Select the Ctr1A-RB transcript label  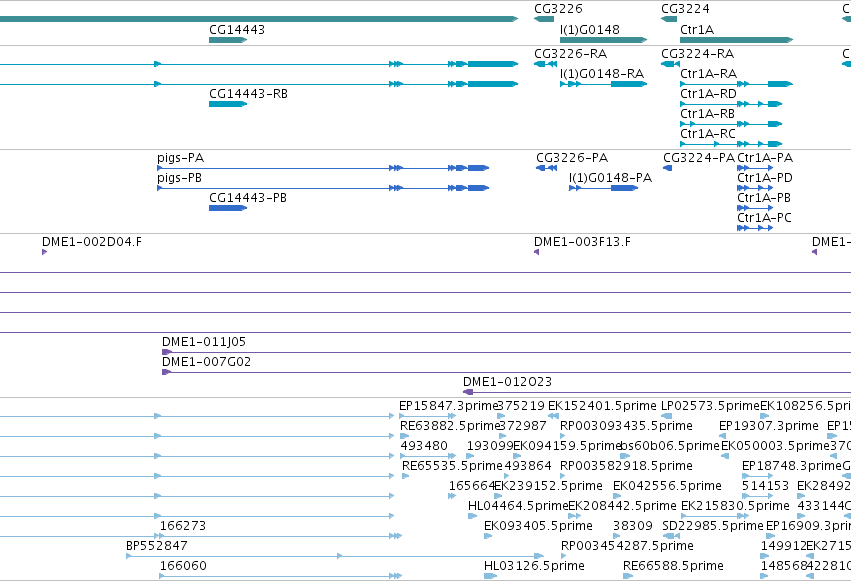pyautogui.click(x=707, y=114)
